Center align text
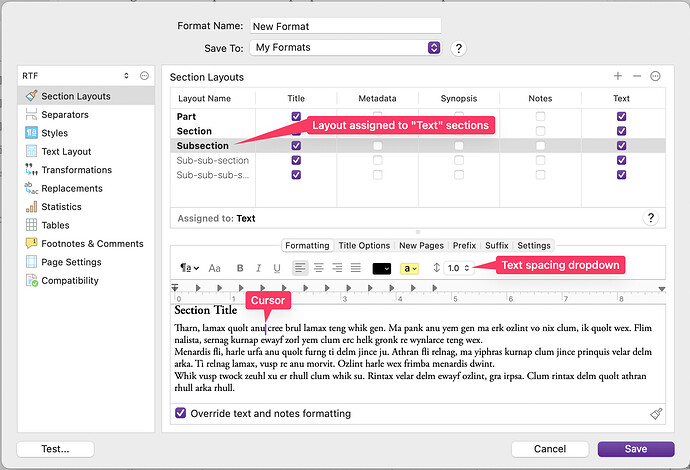The height and width of the screenshot is (470, 690). tap(319, 268)
